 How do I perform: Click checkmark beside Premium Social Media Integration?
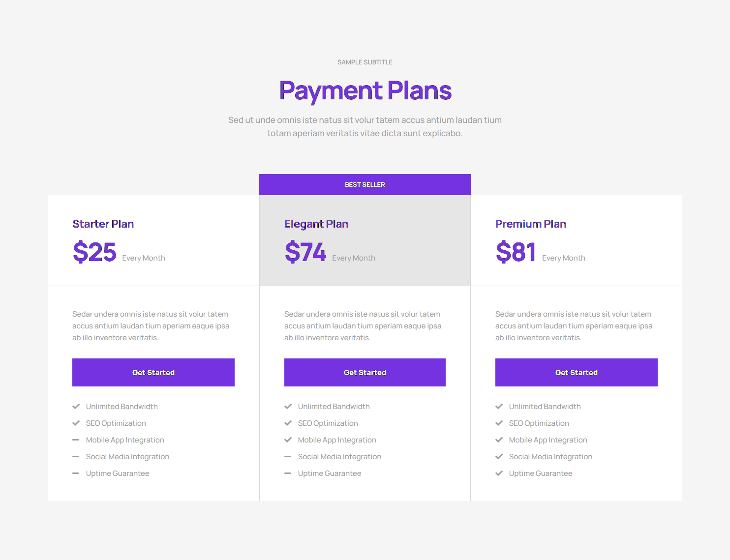click(x=499, y=457)
